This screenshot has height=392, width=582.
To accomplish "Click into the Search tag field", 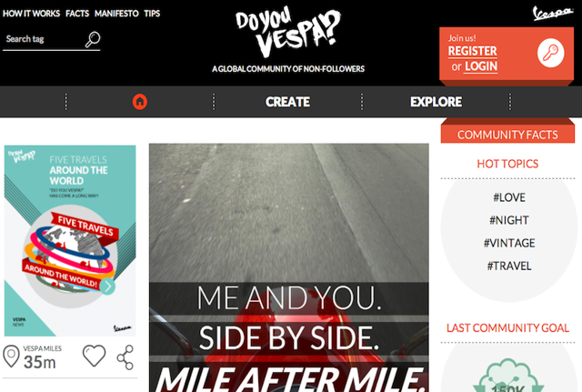I will (x=44, y=39).
